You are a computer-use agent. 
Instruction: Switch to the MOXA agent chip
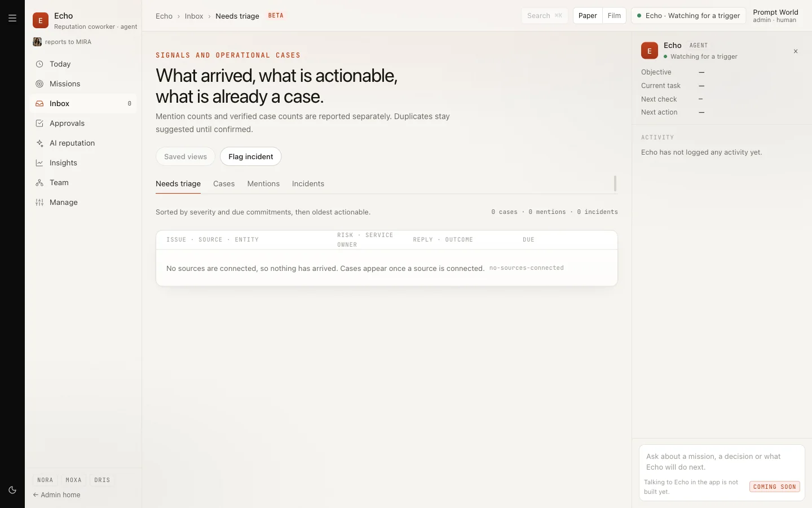73,480
